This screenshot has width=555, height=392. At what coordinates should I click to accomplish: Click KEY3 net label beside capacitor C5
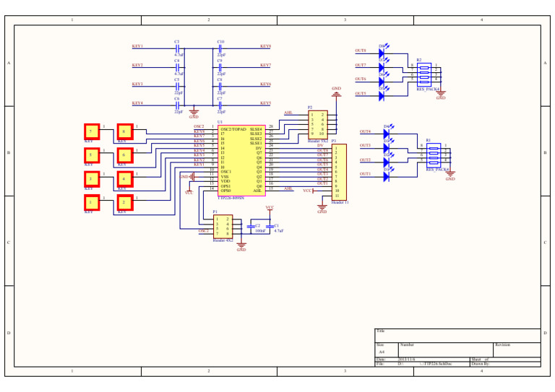(137, 84)
